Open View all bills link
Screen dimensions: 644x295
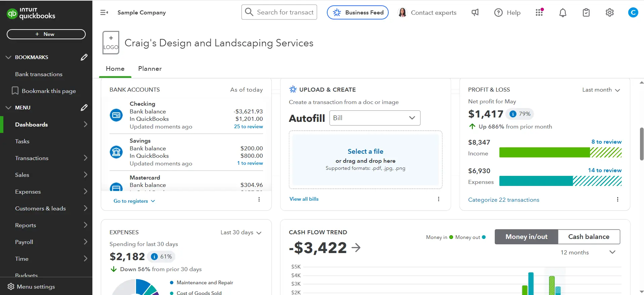point(304,199)
